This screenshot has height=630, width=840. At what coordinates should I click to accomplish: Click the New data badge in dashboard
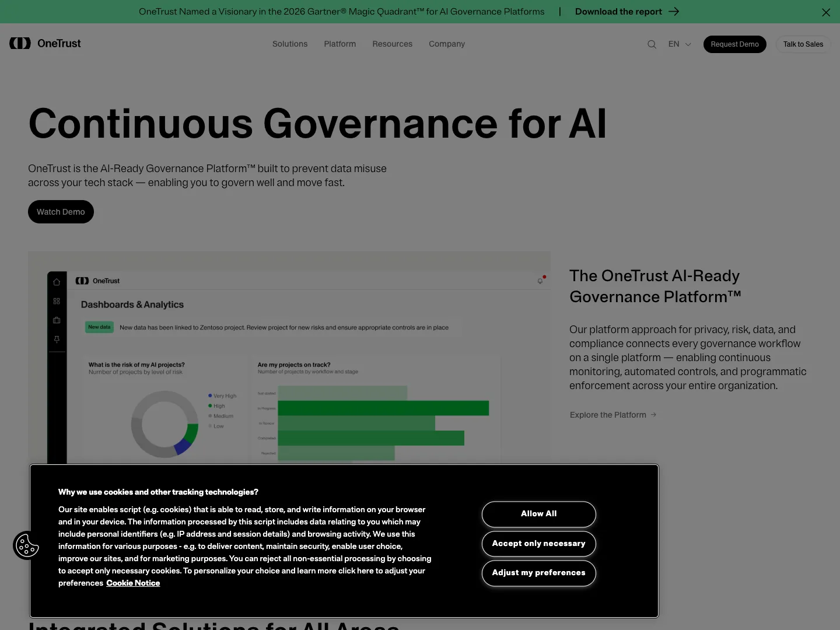point(99,327)
